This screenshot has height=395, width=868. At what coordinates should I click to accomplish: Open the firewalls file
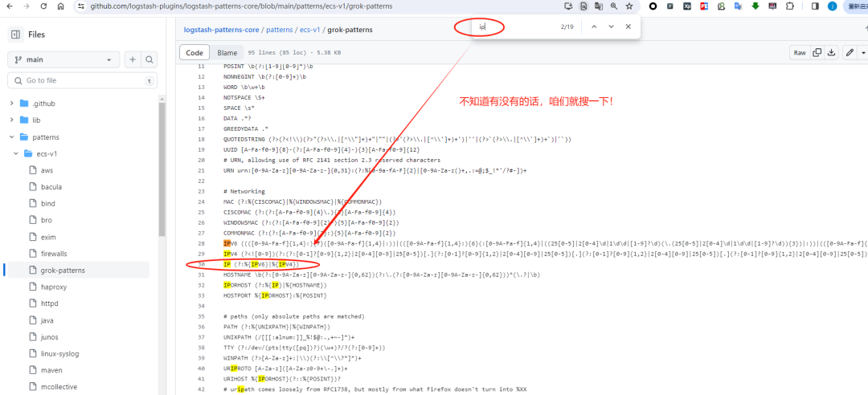[54, 254]
